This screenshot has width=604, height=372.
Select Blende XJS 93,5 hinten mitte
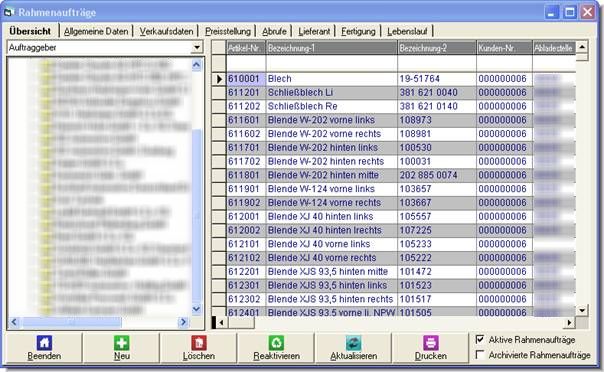[332, 271]
